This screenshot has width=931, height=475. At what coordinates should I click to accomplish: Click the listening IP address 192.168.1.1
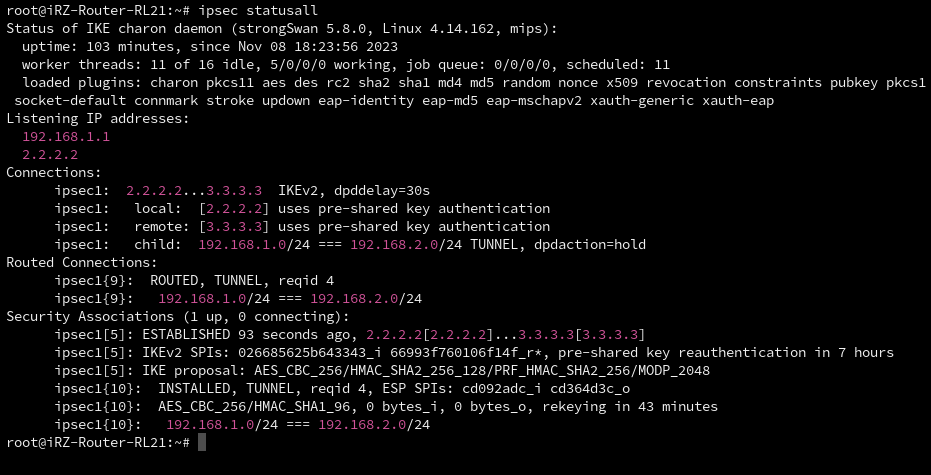pyautogui.click(x=66, y=137)
